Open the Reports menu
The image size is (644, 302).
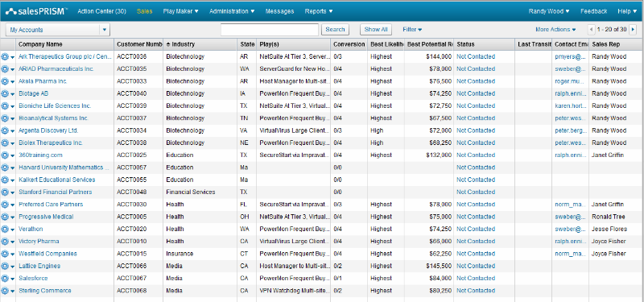(x=319, y=11)
